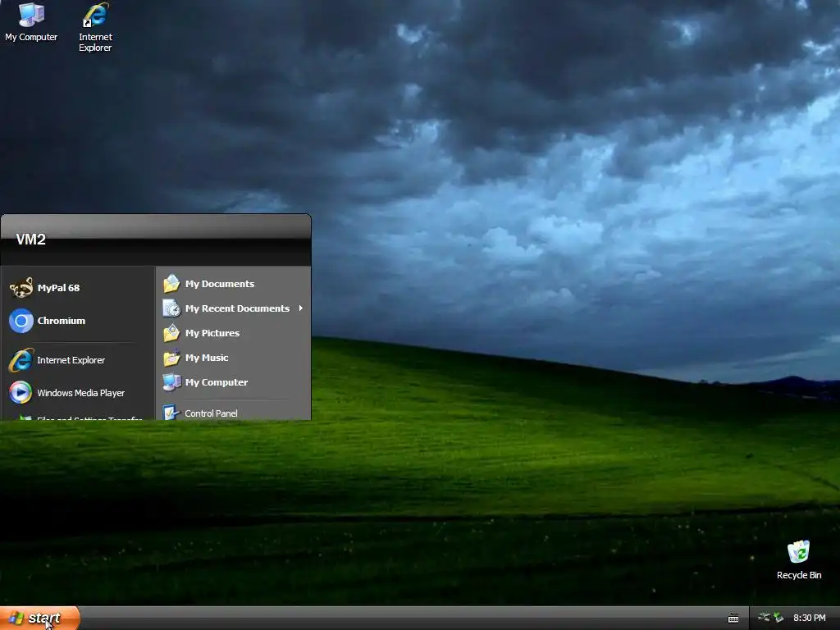
Task: Launch Windows Media Player from Start menu
Action: [x=78, y=393]
